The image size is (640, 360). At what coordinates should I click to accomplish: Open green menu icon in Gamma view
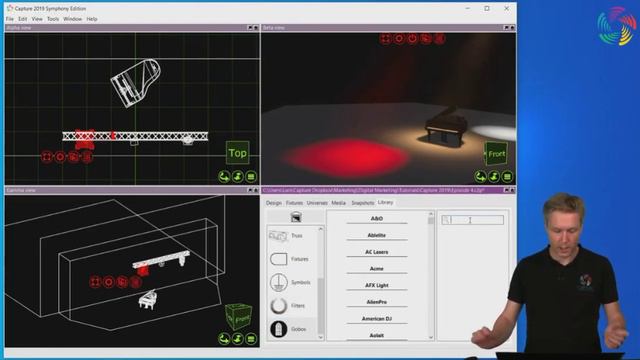[251, 339]
